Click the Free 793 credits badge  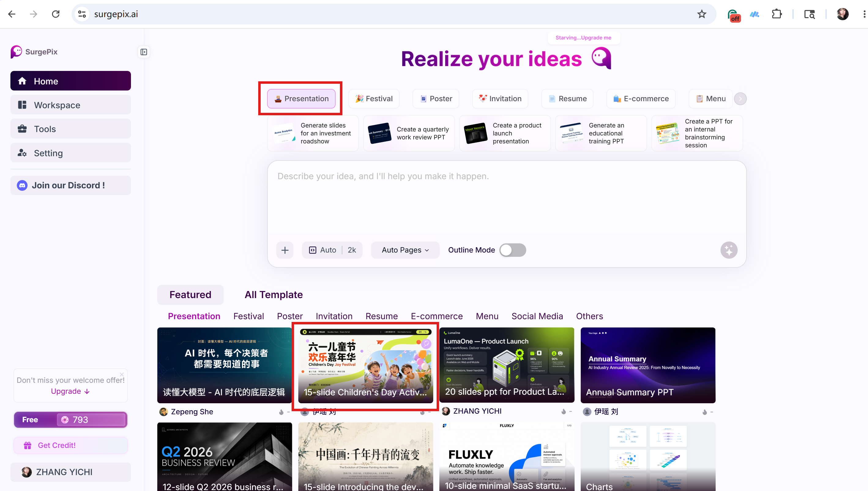(71, 419)
